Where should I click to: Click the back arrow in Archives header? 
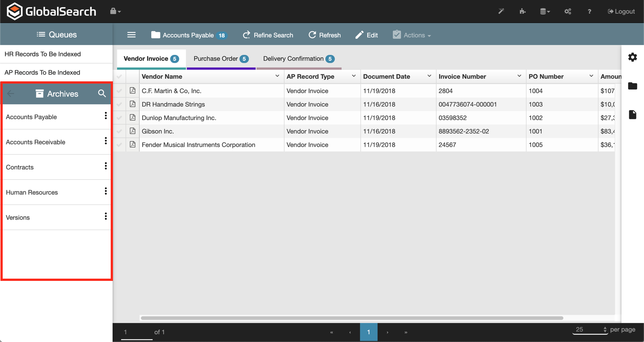[11, 93]
